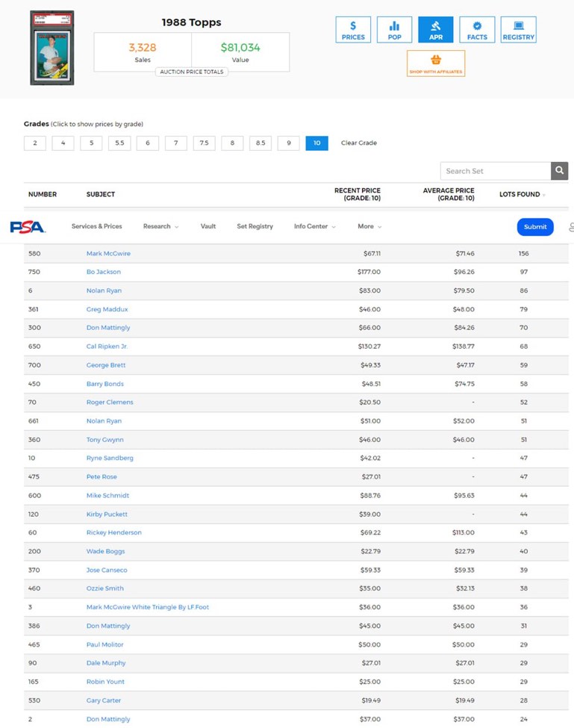Open Jose Canseco card link
The width and height of the screenshot is (574, 728).
[x=107, y=570]
